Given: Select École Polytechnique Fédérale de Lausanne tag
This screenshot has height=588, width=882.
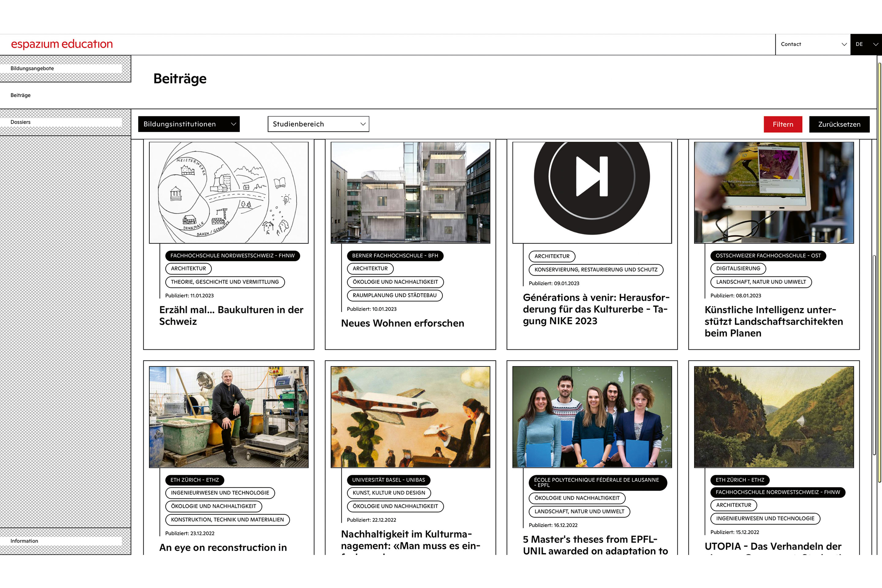Looking at the screenshot, I should (x=598, y=483).
